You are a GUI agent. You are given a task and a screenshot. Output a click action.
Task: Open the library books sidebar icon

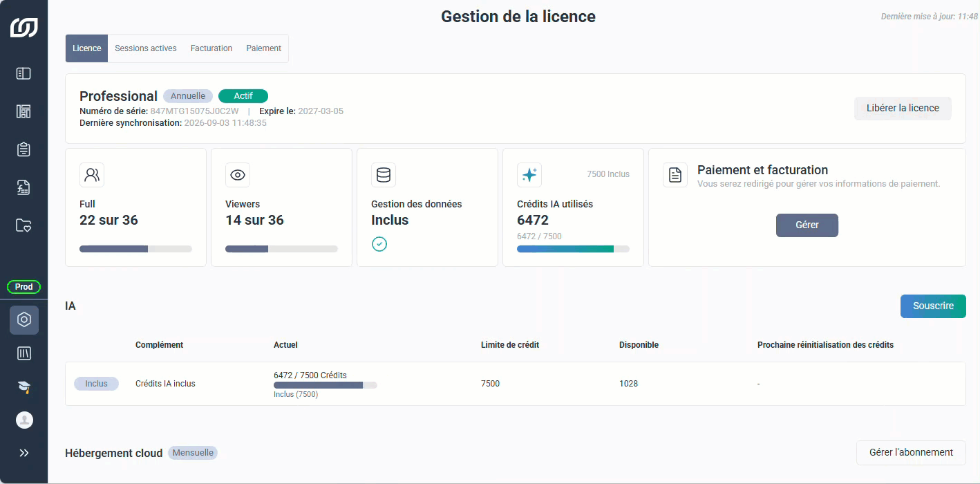(23, 353)
